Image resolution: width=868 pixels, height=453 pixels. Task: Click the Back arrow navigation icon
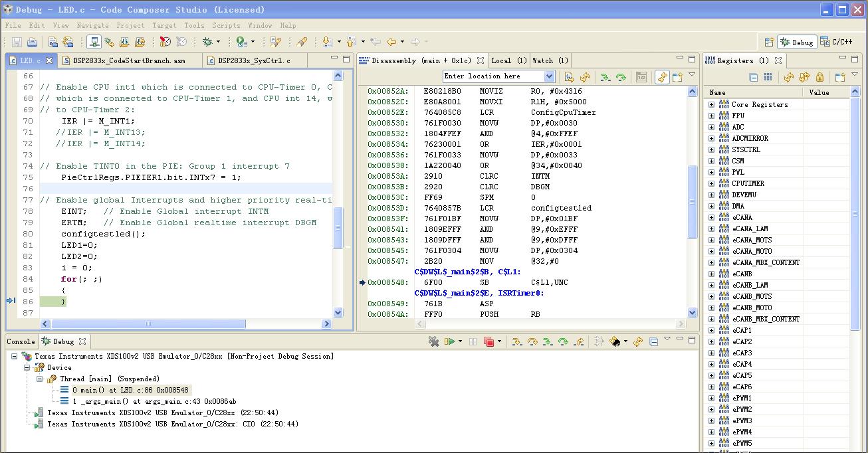(x=391, y=42)
